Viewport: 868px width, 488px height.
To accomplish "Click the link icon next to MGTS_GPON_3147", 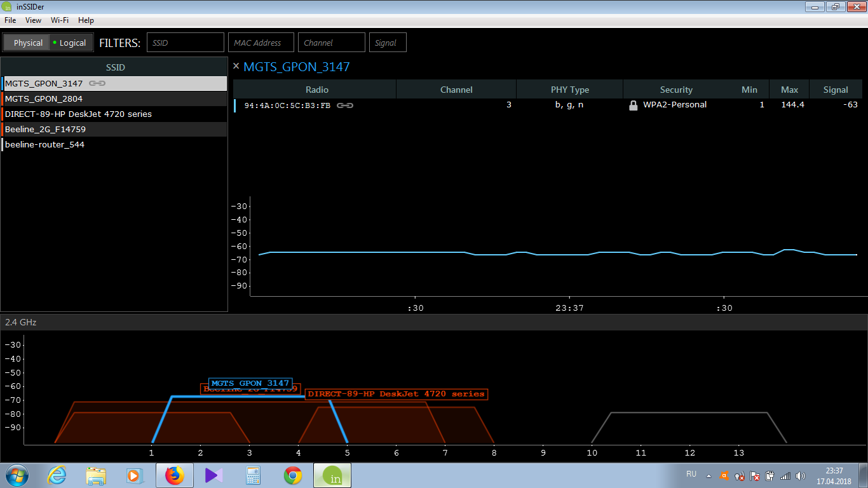I will coord(97,83).
